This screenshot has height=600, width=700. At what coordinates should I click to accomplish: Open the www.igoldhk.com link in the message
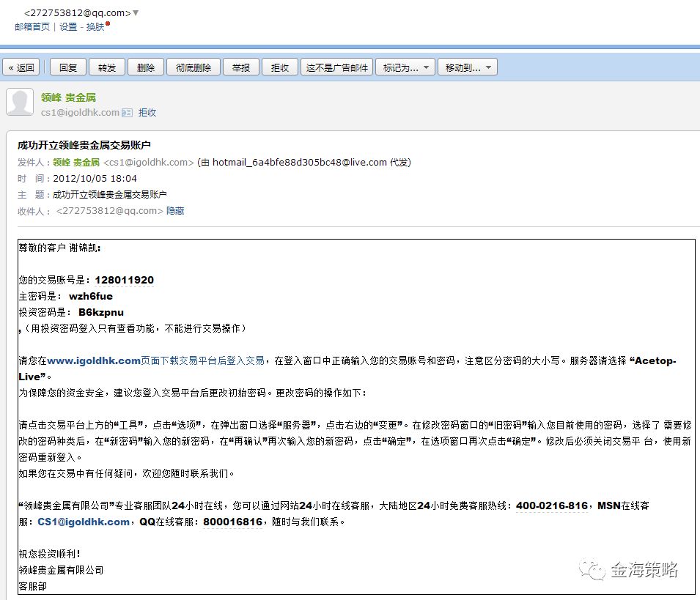93,361
